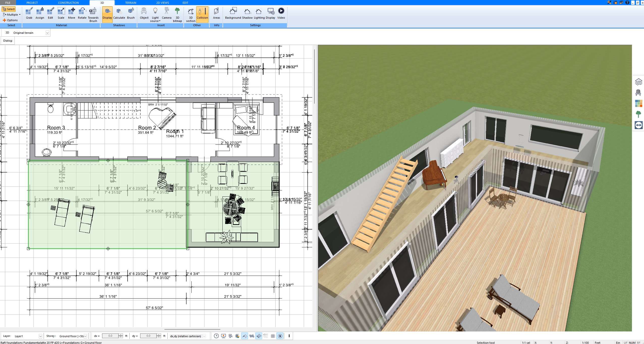
Task: Switch to the TERRAIN tab
Action: [131, 3]
